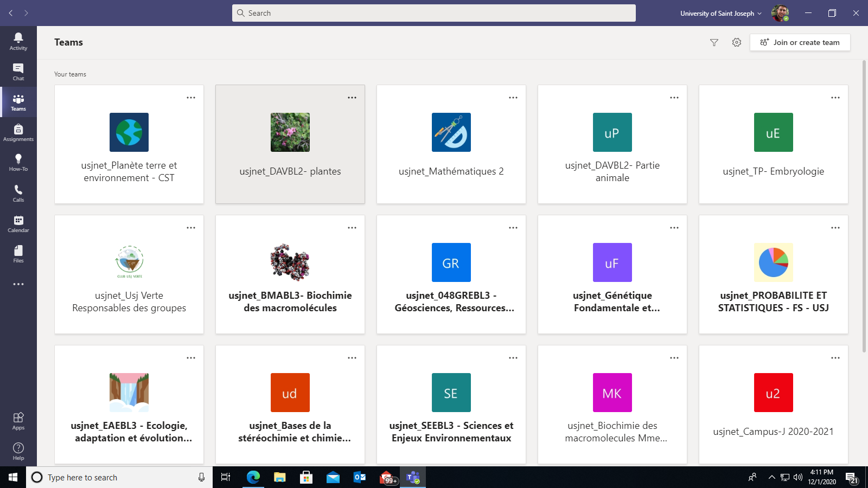Open more options for Génétique Fondamentale team
The height and width of the screenshot is (488, 868).
pos(674,228)
